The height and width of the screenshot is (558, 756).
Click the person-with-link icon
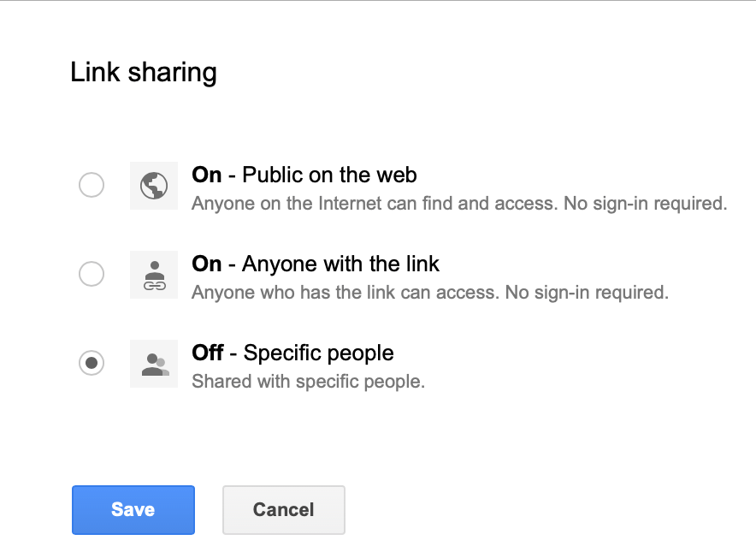pyautogui.click(x=154, y=274)
